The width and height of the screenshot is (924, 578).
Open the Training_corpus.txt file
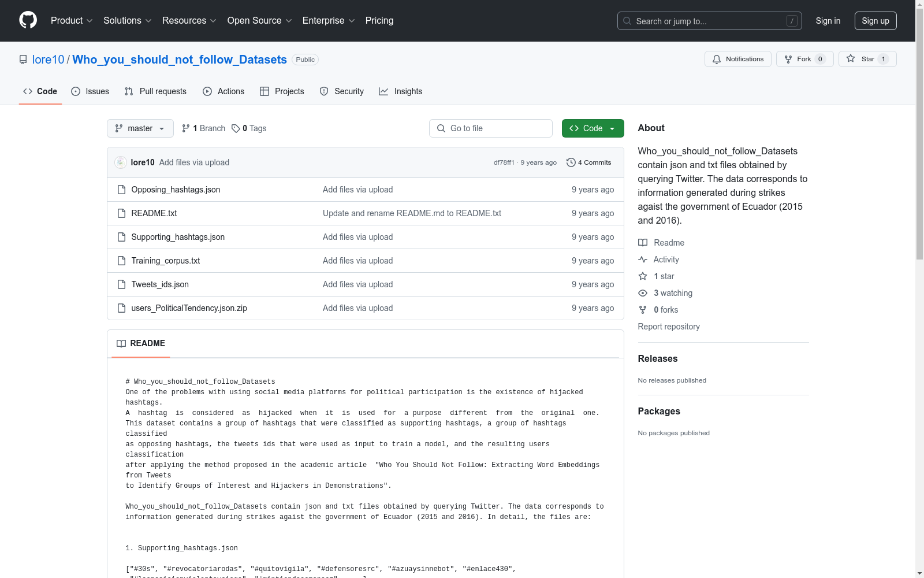(166, 261)
